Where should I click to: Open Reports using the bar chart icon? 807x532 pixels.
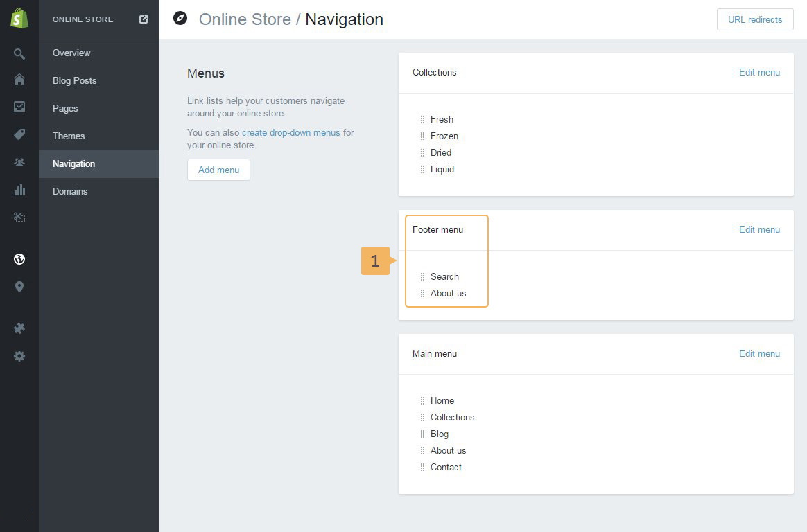coord(19,190)
